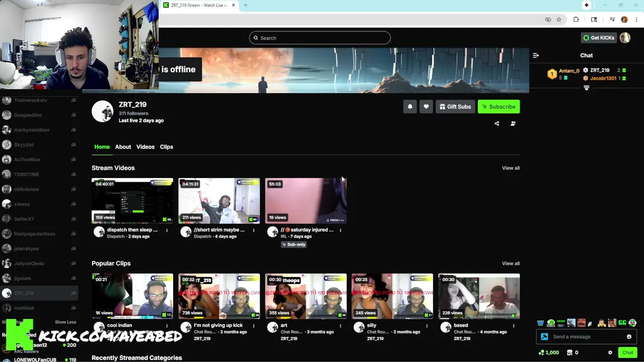Click the blue hammer icon in chat input
This screenshot has height=362, width=644.
click(544, 337)
